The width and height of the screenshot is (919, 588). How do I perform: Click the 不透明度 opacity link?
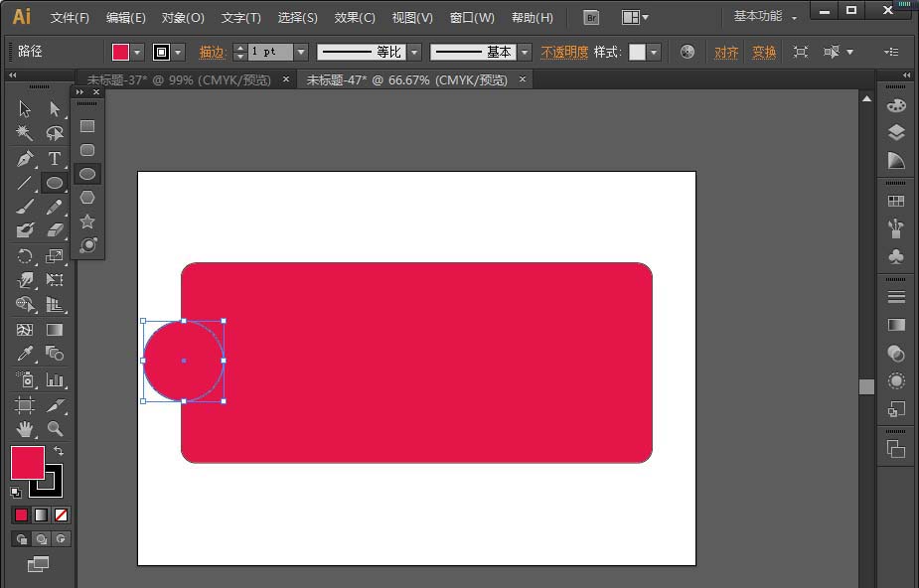(563, 52)
